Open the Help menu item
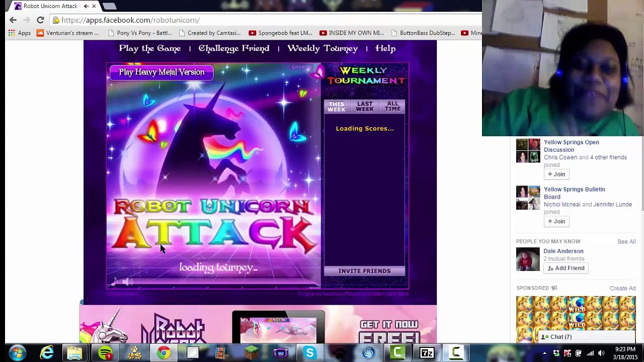Viewport: 644px width, 362px height. tap(385, 48)
